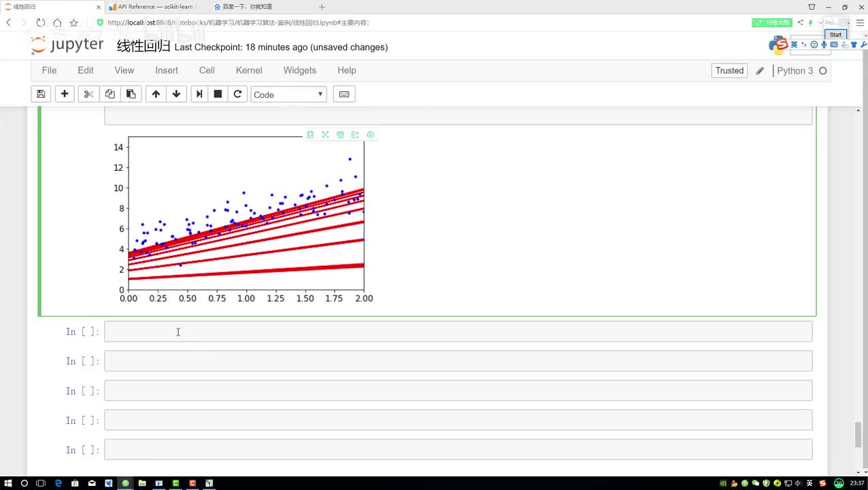Reload the page with refresh icon
This screenshot has height=490, width=868.
point(41,22)
